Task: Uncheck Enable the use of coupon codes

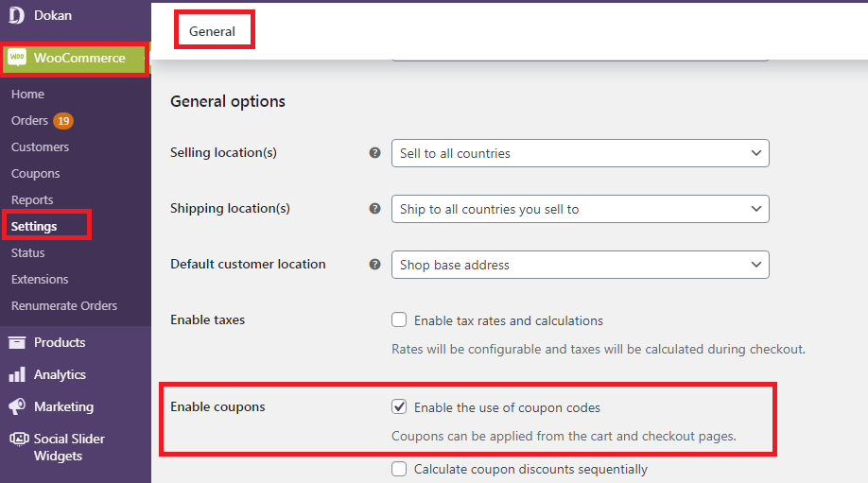Action: 399,406
